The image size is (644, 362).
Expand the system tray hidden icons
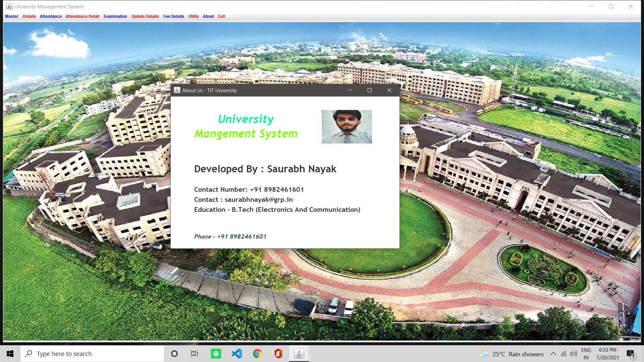[x=553, y=354]
